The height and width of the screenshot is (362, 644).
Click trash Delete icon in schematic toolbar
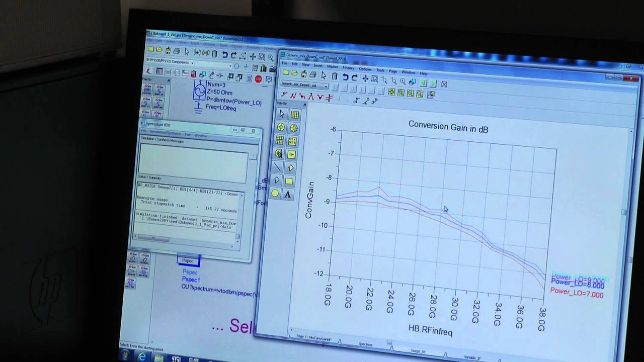tap(215, 54)
